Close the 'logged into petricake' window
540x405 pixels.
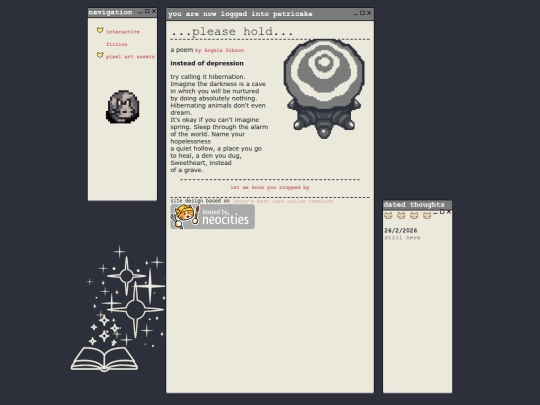369,13
